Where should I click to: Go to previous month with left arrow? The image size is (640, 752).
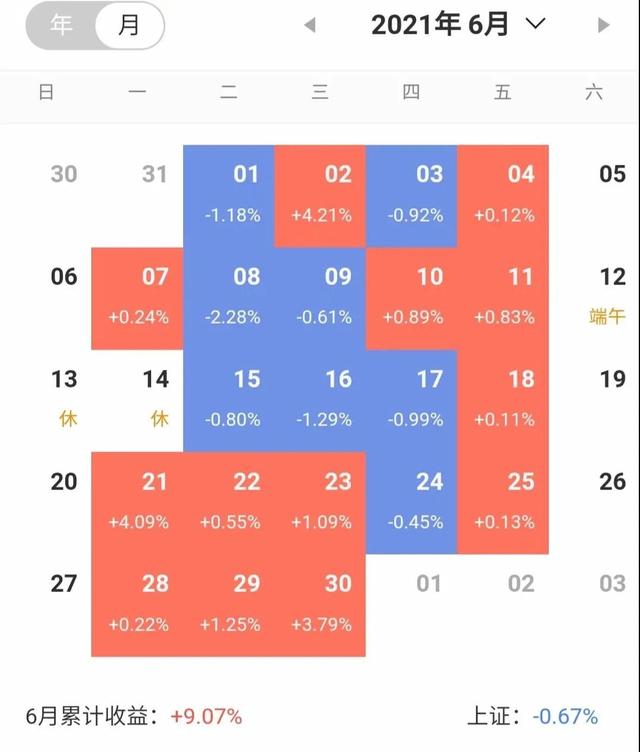[310, 25]
